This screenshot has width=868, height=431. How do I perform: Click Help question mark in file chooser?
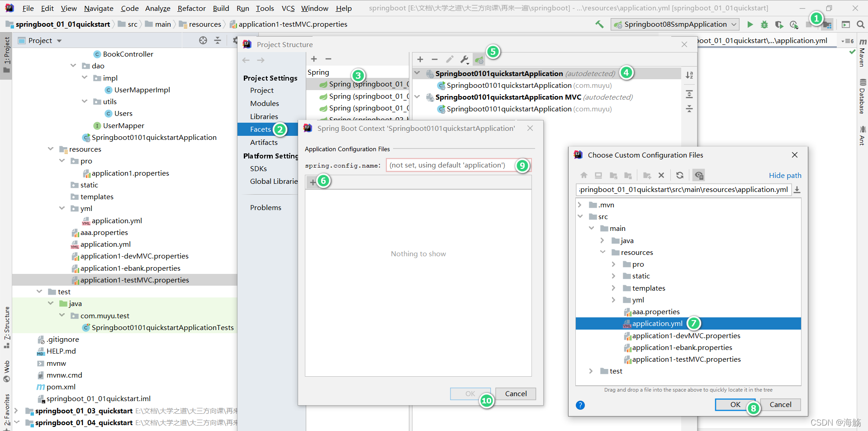click(580, 405)
